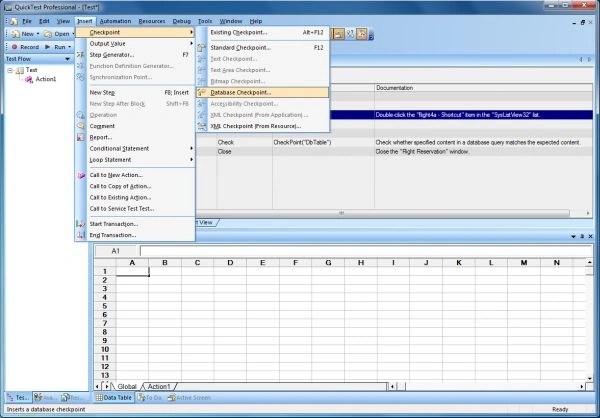Click the Standard Checkpoint menu icon

click(x=202, y=48)
